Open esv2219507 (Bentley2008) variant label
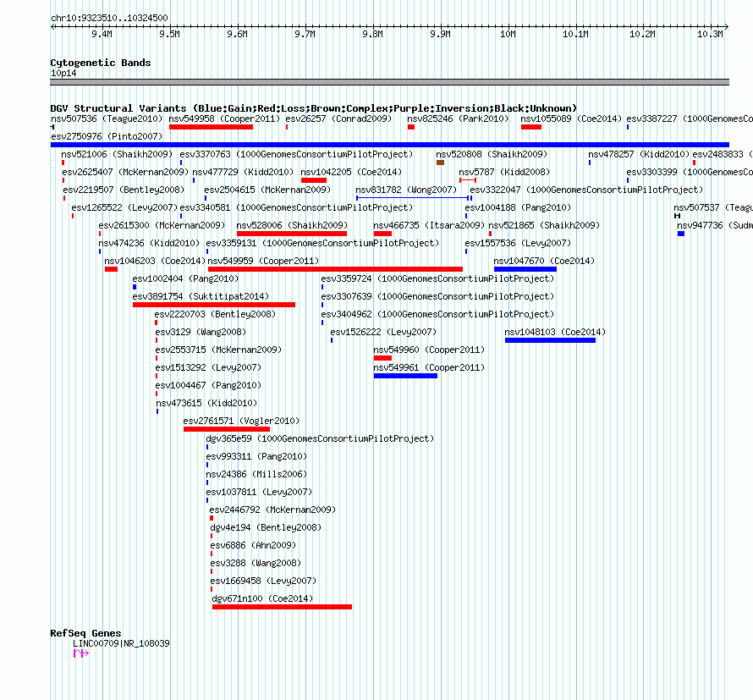753x700 pixels. pyautogui.click(x=124, y=190)
